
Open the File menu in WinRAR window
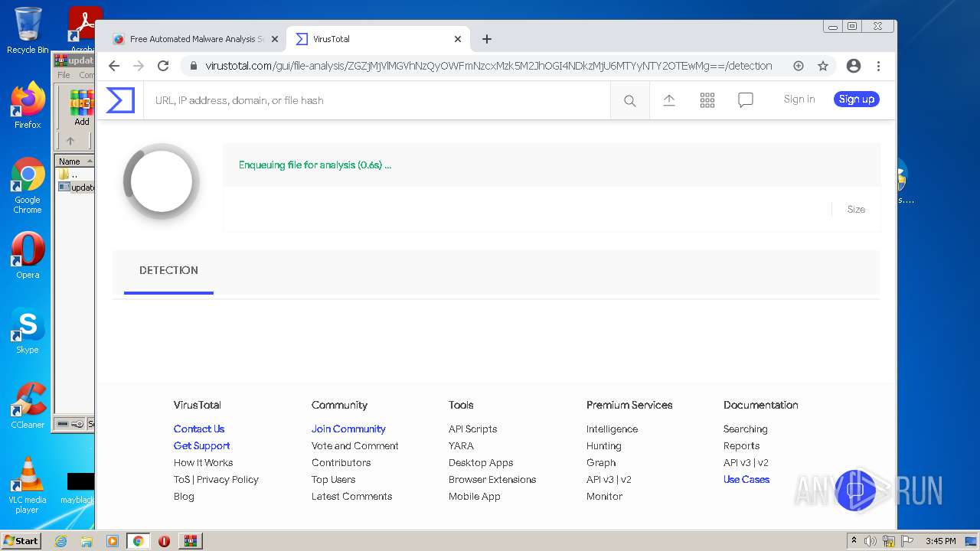click(x=64, y=75)
